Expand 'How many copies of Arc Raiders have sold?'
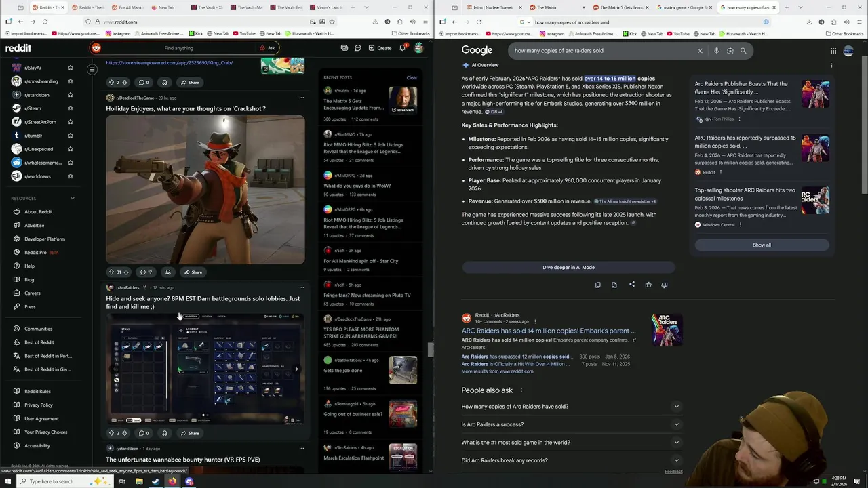 570,407
